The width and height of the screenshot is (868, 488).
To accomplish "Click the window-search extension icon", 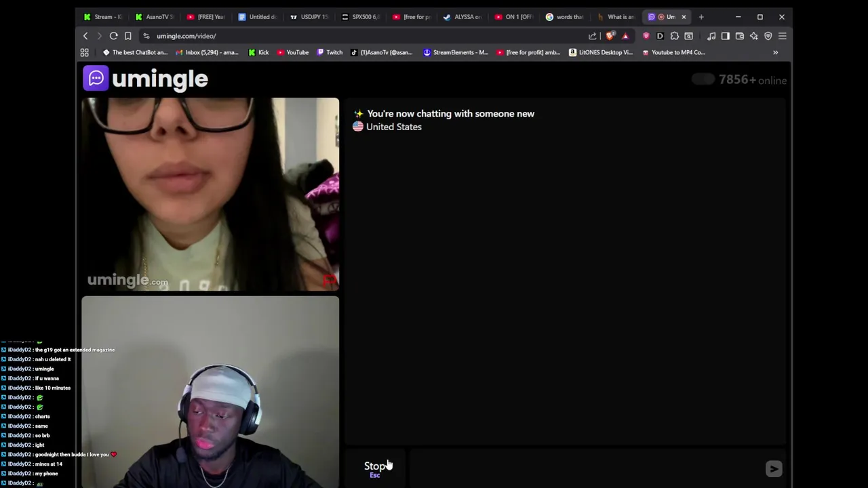I will (x=688, y=36).
